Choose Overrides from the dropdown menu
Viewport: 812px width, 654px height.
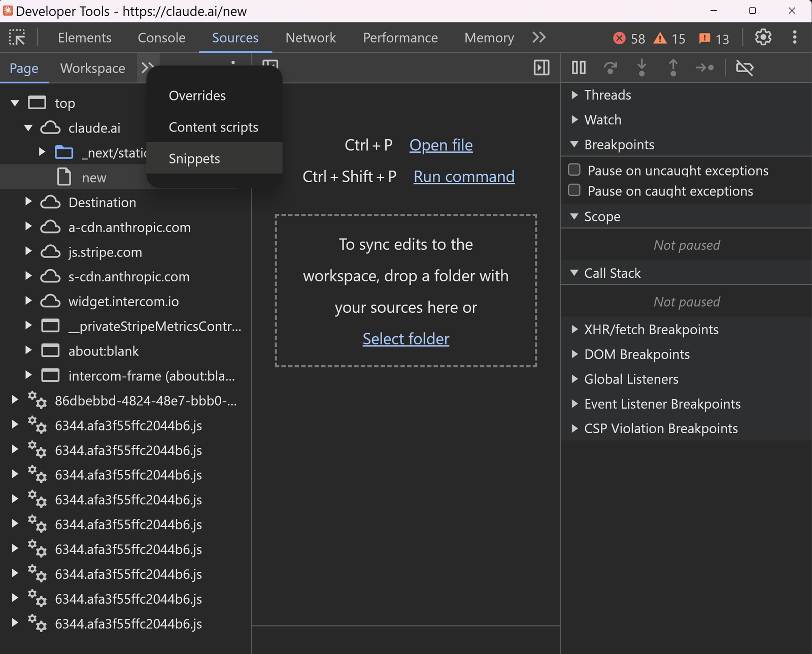(x=214, y=95)
